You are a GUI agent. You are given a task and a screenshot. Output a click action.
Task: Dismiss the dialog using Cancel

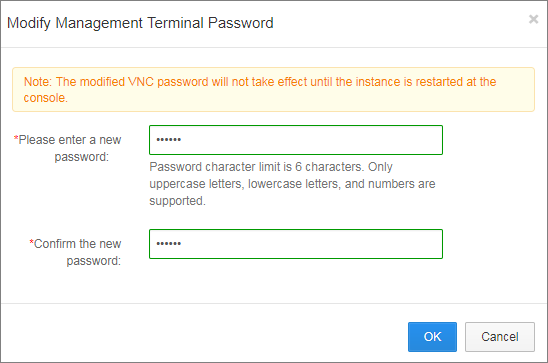pyautogui.click(x=500, y=337)
